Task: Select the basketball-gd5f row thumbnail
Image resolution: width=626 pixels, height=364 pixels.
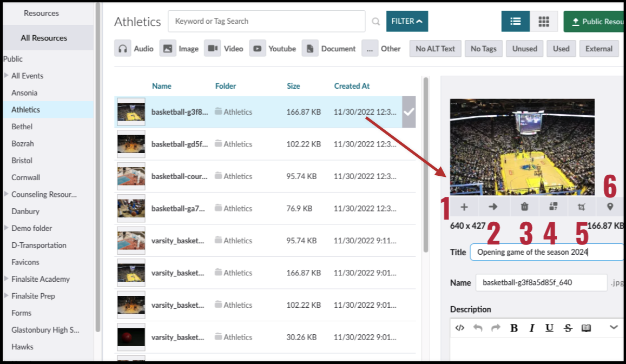Action: coord(131,144)
